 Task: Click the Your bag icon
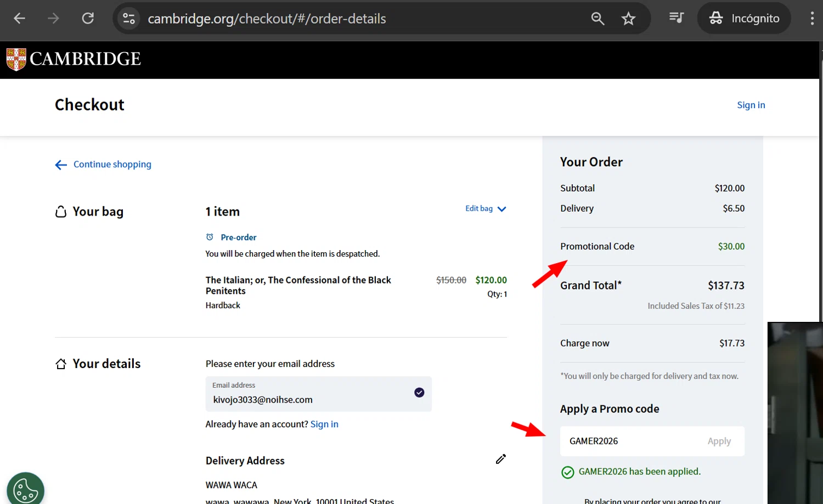(x=61, y=212)
